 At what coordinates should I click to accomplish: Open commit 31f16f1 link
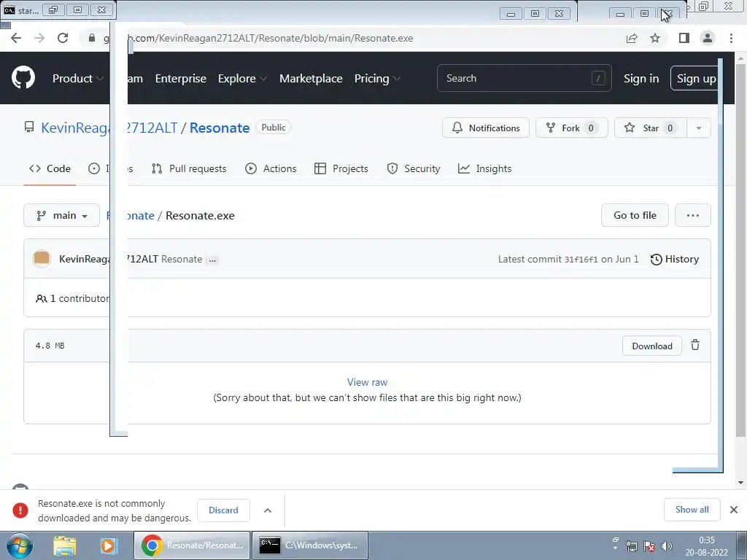(x=581, y=260)
